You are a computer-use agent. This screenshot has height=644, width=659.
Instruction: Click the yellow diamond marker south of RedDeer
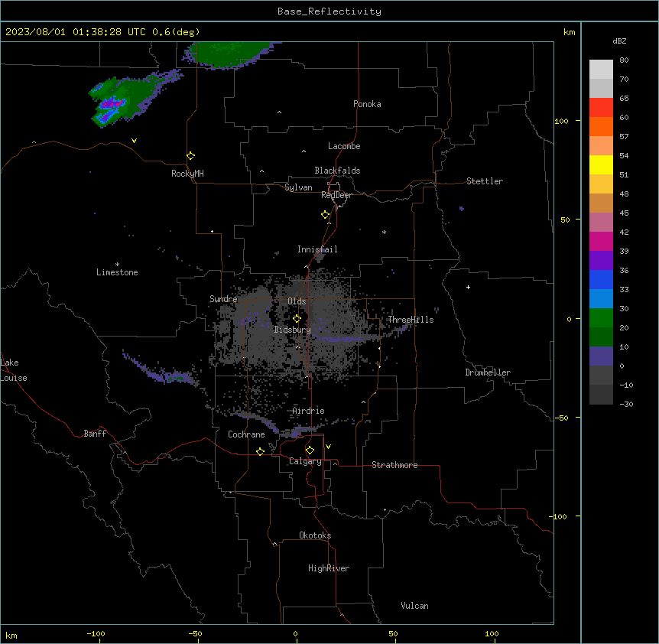[x=325, y=215]
